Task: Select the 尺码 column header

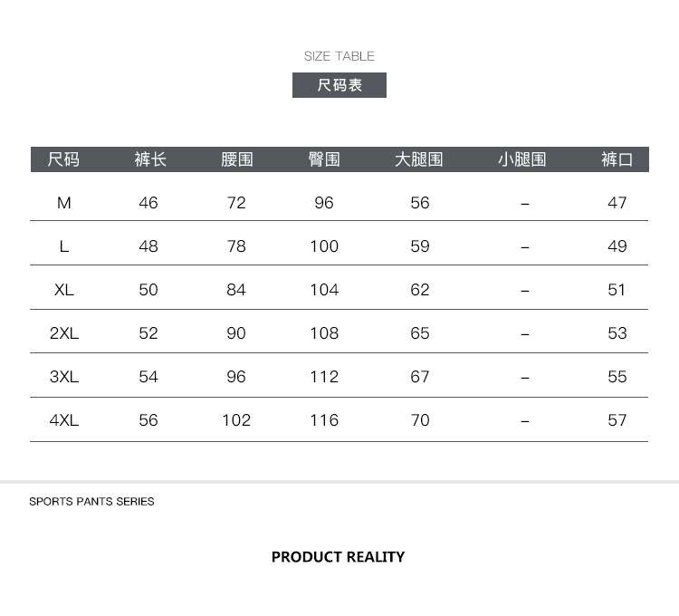Action: 63,159
